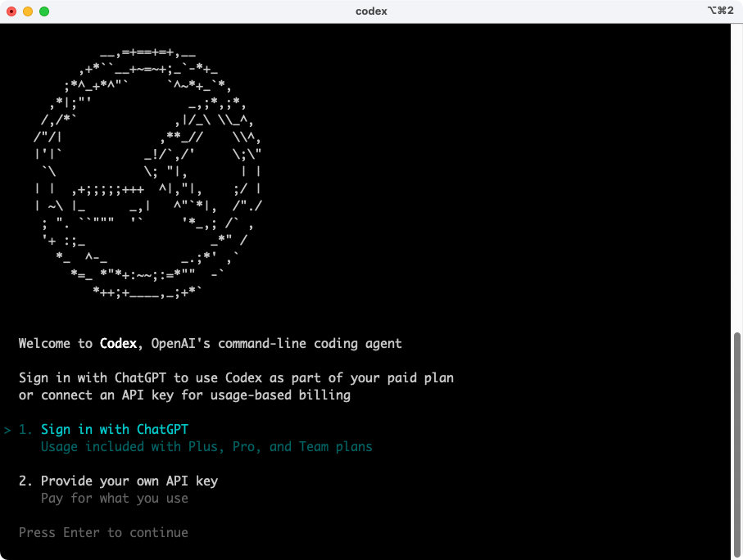Viewport: 743px width, 560px height.
Task: Click the ⌥⌘2 shortcut indicator in title bar
Action: (x=720, y=11)
